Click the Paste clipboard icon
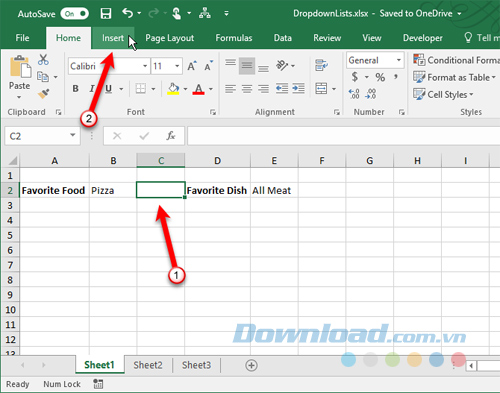The width and height of the screenshot is (500, 393). tap(20, 67)
